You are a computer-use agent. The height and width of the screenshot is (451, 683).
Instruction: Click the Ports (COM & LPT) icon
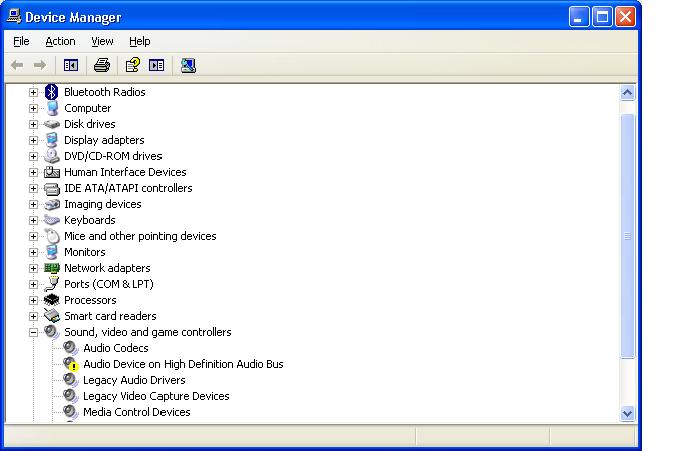pyautogui.click(x=52, y=284)
